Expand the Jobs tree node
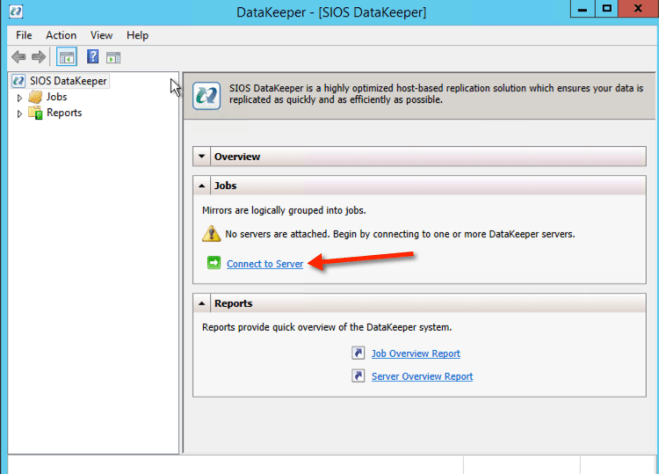Screen dimensions: 659x474 click(x=19, y=97)
